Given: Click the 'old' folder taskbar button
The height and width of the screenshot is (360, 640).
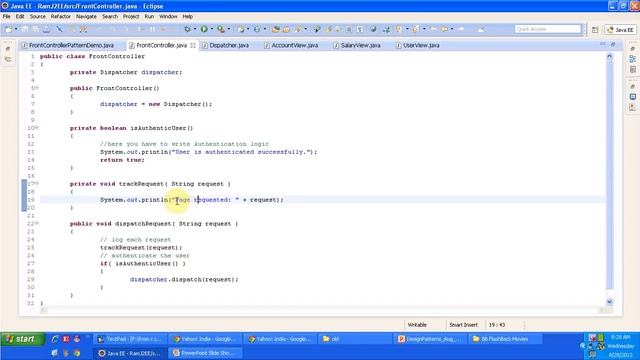Looking at the screenshot, I should [x=354, y=339].
